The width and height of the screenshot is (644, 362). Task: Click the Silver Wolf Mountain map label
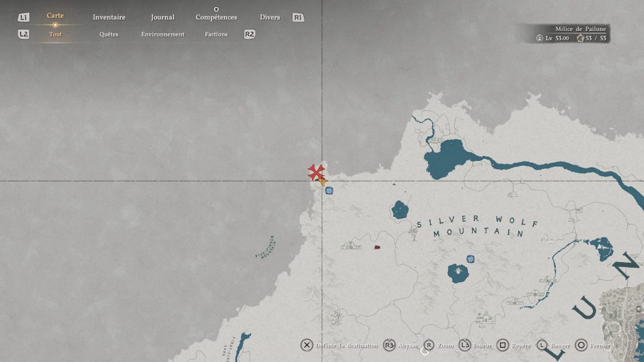(470, 226)
